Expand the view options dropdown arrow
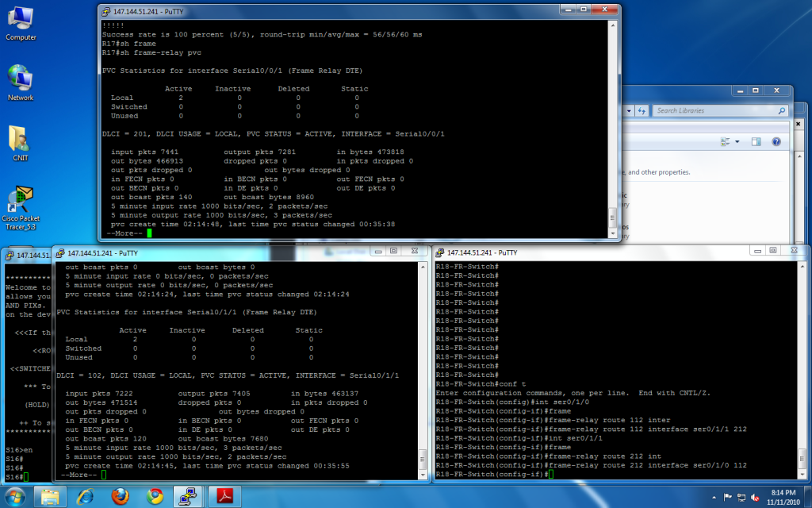 (737, 141)
